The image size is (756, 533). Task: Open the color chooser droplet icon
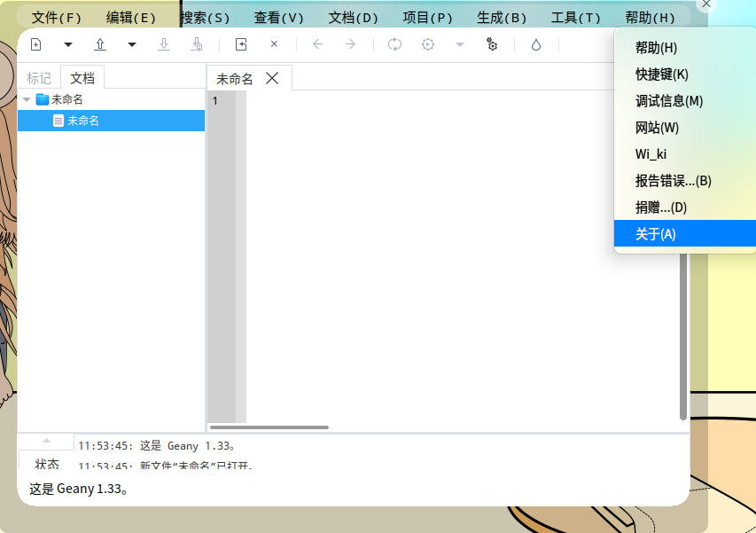pos(535,45)
